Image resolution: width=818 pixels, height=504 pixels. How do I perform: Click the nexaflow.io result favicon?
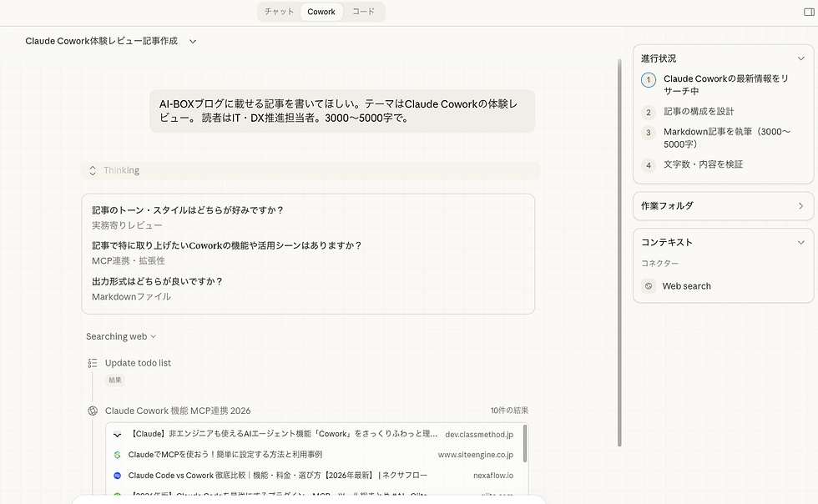[118, 476]
